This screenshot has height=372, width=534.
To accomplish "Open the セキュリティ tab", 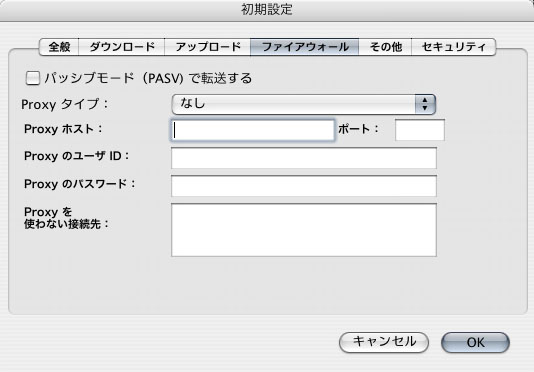I will 454,47.
